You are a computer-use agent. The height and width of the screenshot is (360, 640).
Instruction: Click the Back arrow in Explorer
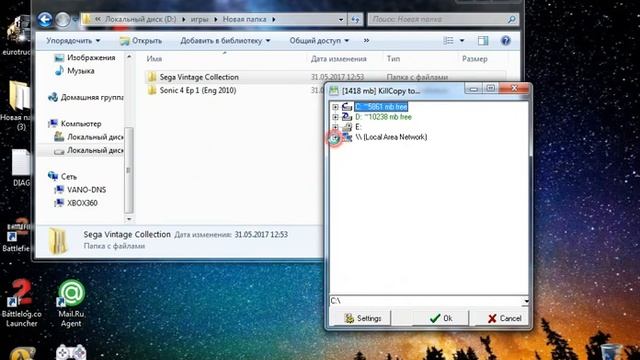point(45,19)
